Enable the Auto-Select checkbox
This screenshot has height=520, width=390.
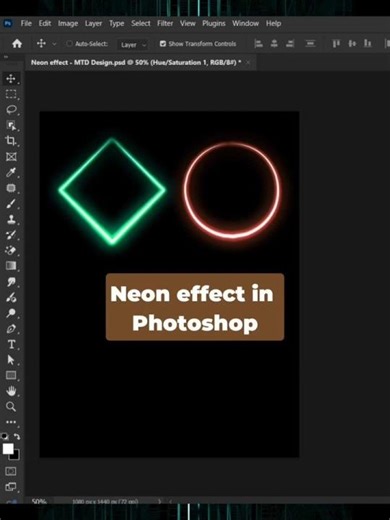click(69, 44)
